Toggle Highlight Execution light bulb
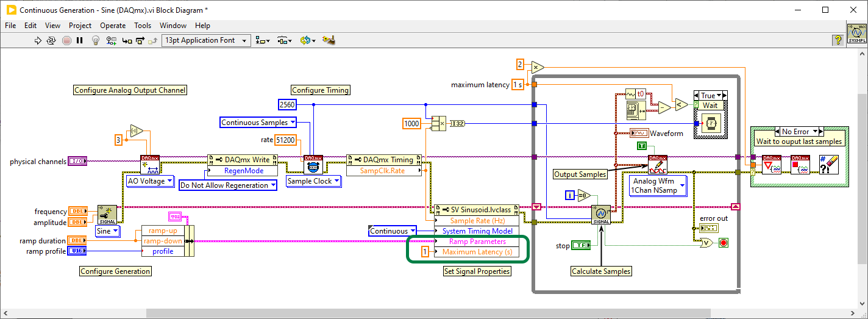868x319 pixels. tap(96, 40)
